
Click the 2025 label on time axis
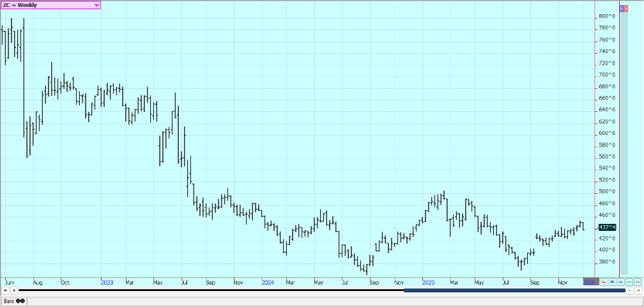click(x=429, y=281)
